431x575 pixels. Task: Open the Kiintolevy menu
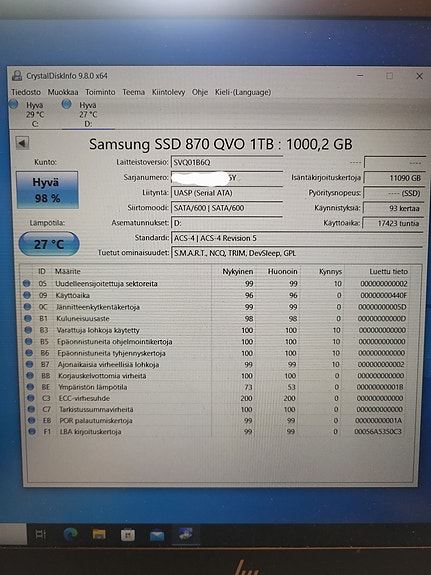click(168, 92)
